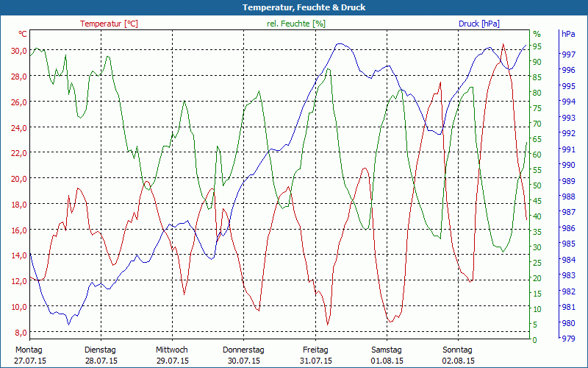Click the date '30.07.15'

[x=244, y=361]
